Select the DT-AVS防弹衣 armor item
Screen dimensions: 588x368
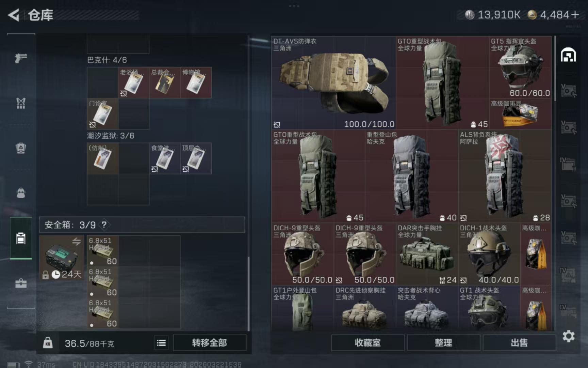click(334, 83)
